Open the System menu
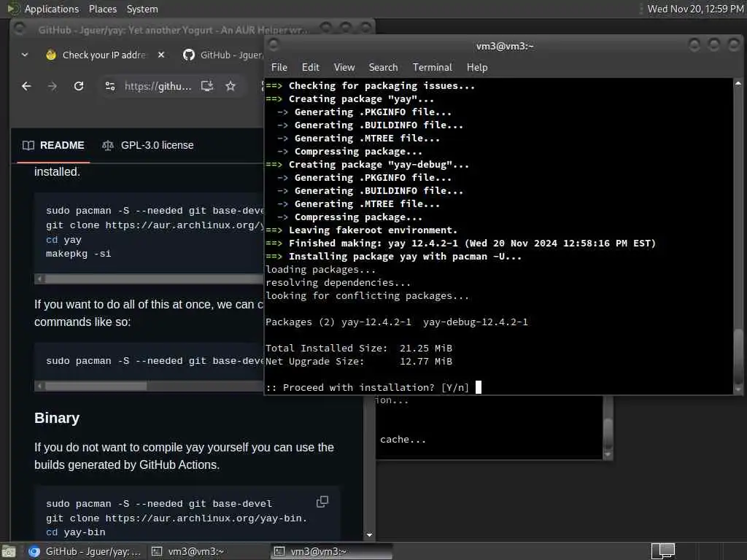 [x=142, y=9]
